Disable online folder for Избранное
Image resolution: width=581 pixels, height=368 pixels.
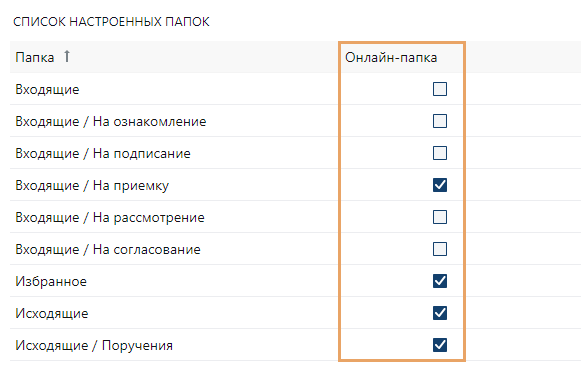(x=440, y=281)
